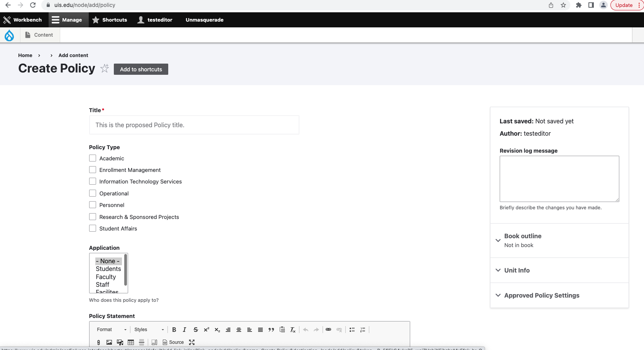This screenshot has height=350, width=644.
Task: Toggle strikethrough in the editor toolbar
Action: point(196,330)
